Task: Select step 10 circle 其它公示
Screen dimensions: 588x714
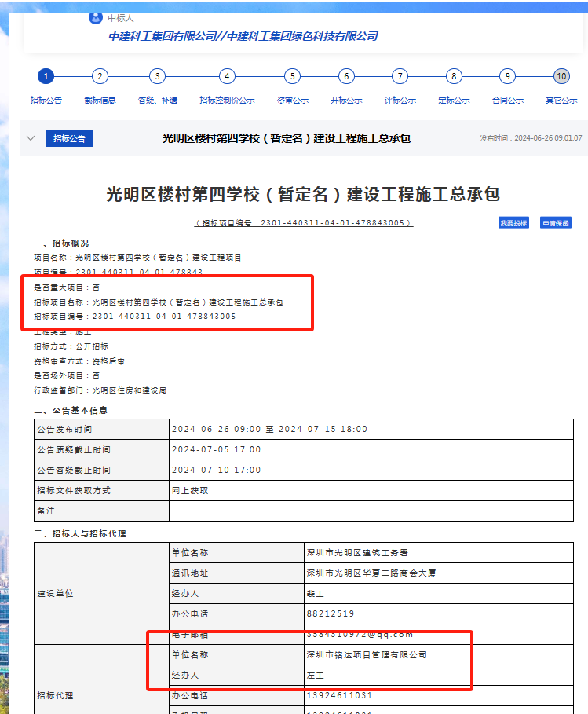Action: [x=561, y=76]
